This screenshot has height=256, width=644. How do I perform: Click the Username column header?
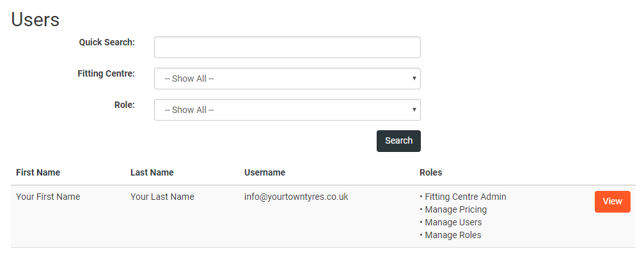coord(265,172)
